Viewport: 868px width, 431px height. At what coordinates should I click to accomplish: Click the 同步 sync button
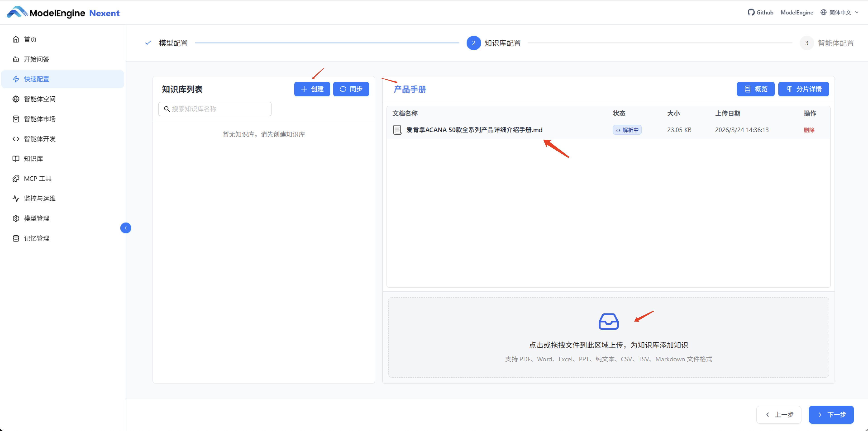[x=351, y=89]
